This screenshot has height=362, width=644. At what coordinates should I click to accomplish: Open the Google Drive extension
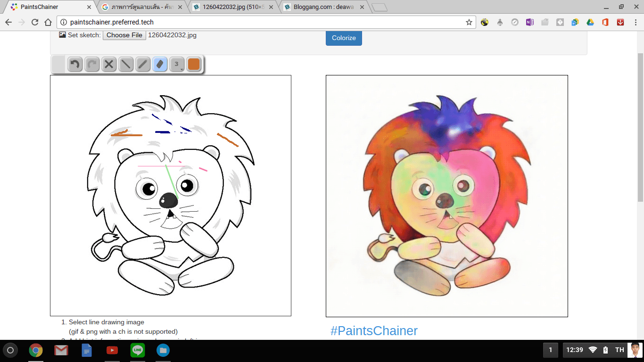(590, 22)
